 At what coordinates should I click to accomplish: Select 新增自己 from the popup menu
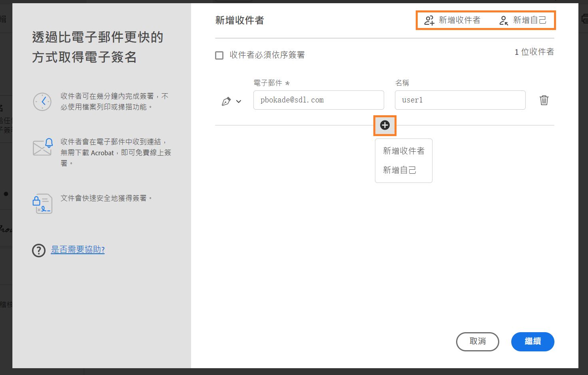tap(400, 170)
